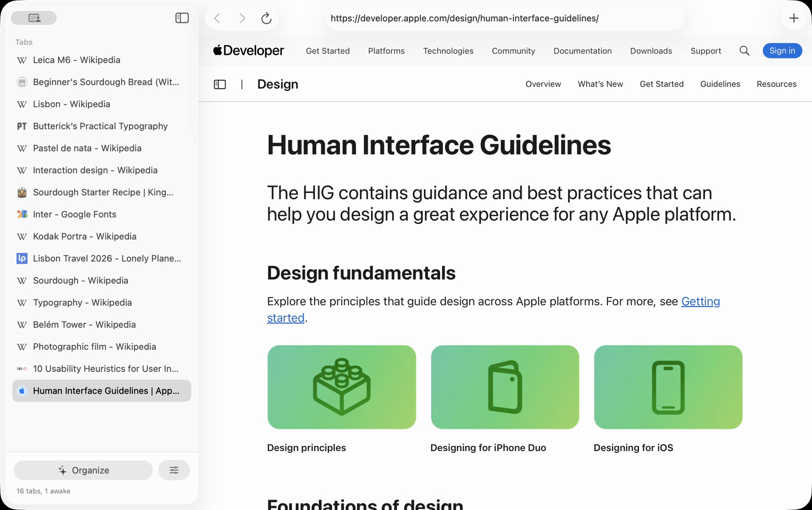Switch to Inter - Google Fonts tab
Screen dimensions: 812x510
pyautogui.click(x=101, y=214)
